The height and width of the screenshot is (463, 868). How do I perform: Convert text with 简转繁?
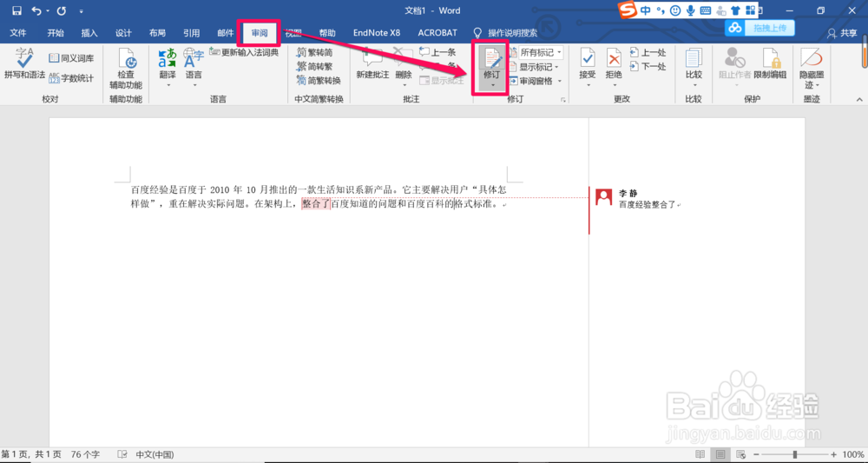click(x=314, y=67)
